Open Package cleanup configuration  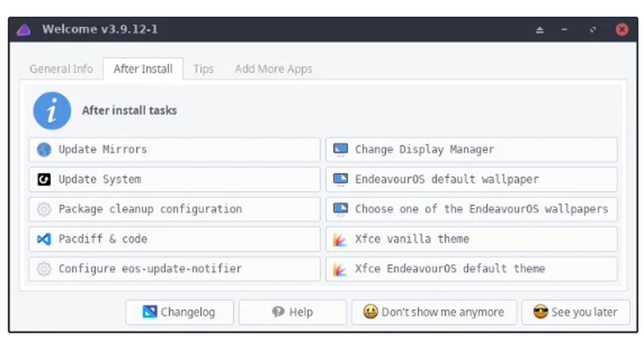coord(175,209)
